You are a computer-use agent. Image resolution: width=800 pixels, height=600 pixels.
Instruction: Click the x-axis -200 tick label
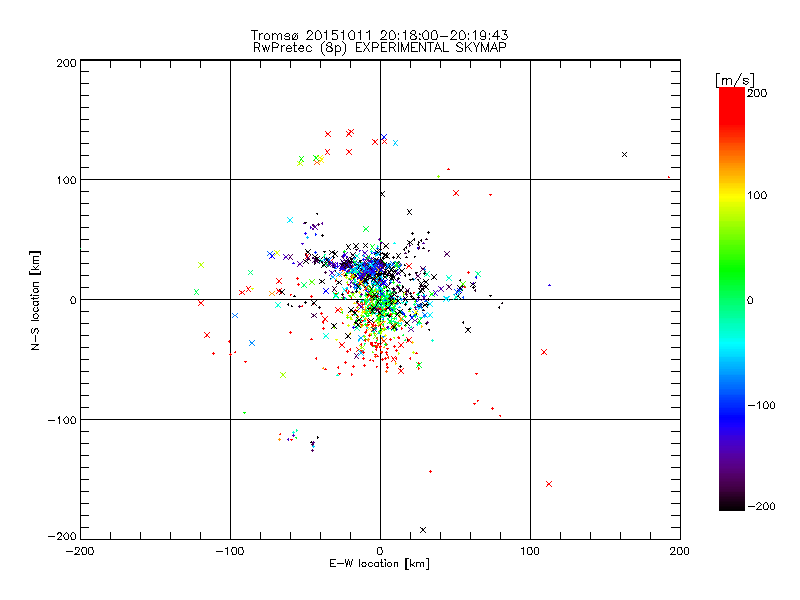coord(80,551)
